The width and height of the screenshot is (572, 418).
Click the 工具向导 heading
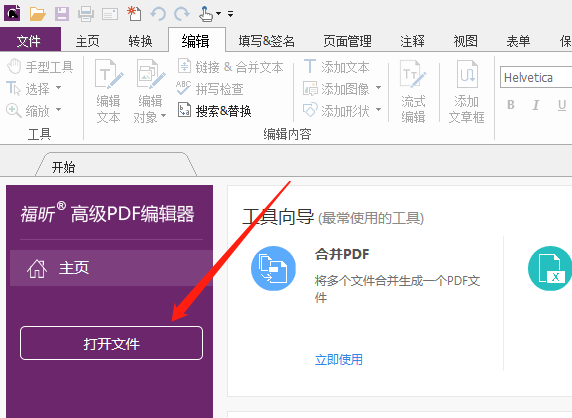click(x=278, y=217)
